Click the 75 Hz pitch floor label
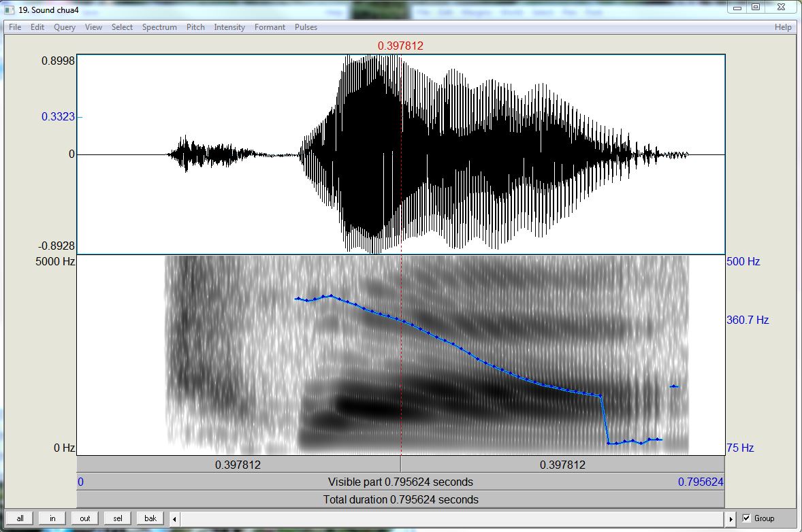The image size is (802, 532). 740,448
